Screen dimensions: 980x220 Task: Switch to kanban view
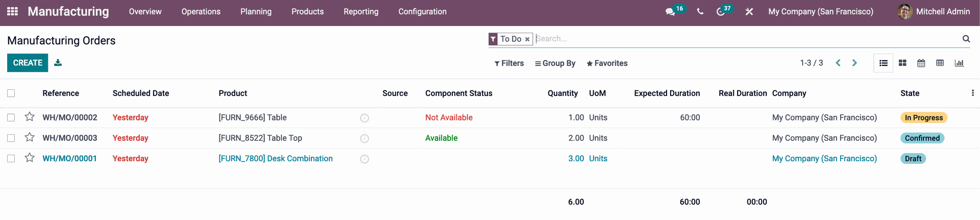[x=902, y=63]
